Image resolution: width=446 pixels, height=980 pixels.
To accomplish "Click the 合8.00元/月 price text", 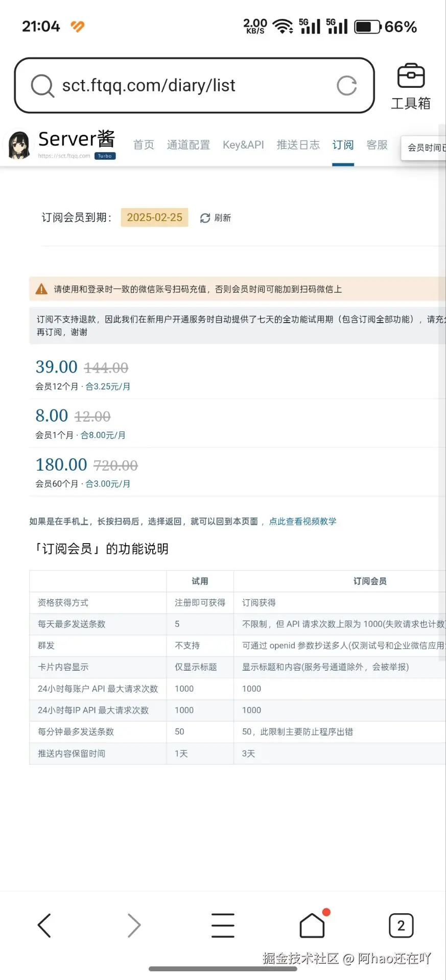I will click(103, 435).
